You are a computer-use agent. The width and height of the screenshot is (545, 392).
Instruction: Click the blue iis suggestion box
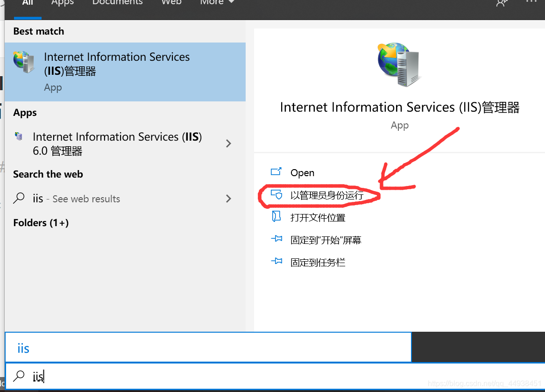208,347
